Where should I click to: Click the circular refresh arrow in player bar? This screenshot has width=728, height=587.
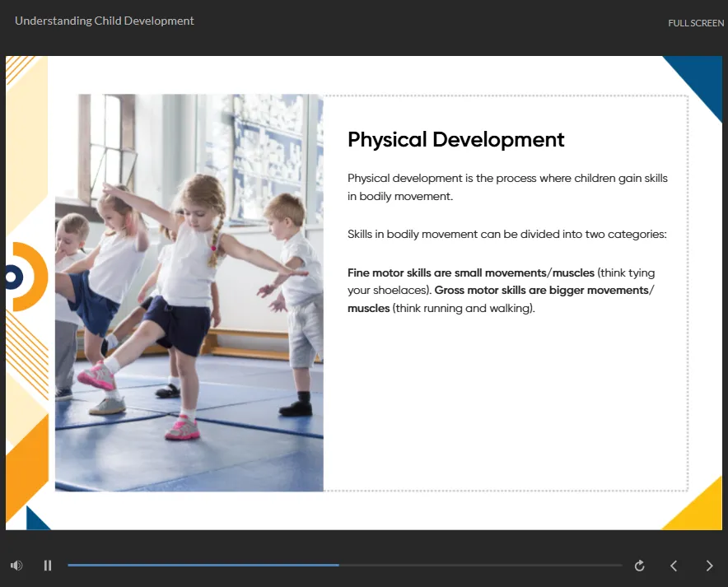[639, 566]
